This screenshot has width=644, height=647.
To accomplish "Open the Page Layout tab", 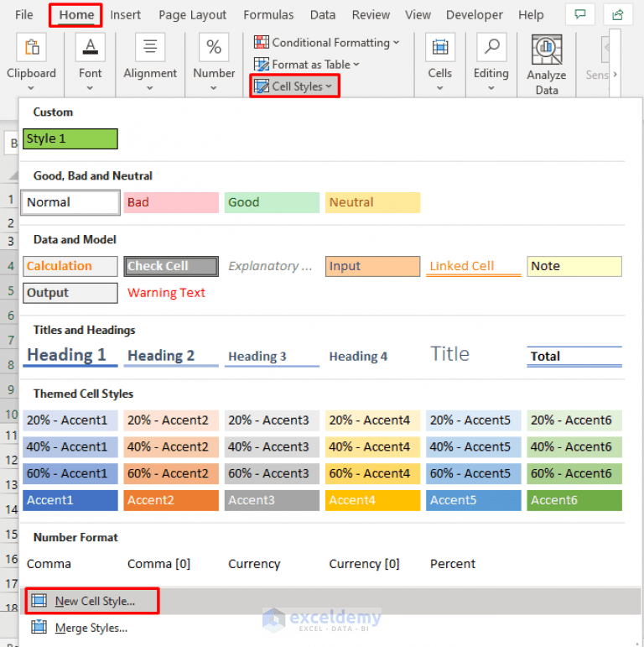I will pos(193,15).
